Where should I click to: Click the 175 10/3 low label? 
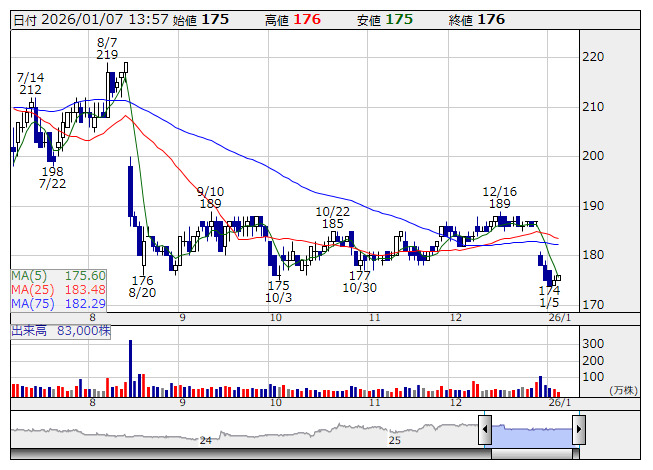279,291
